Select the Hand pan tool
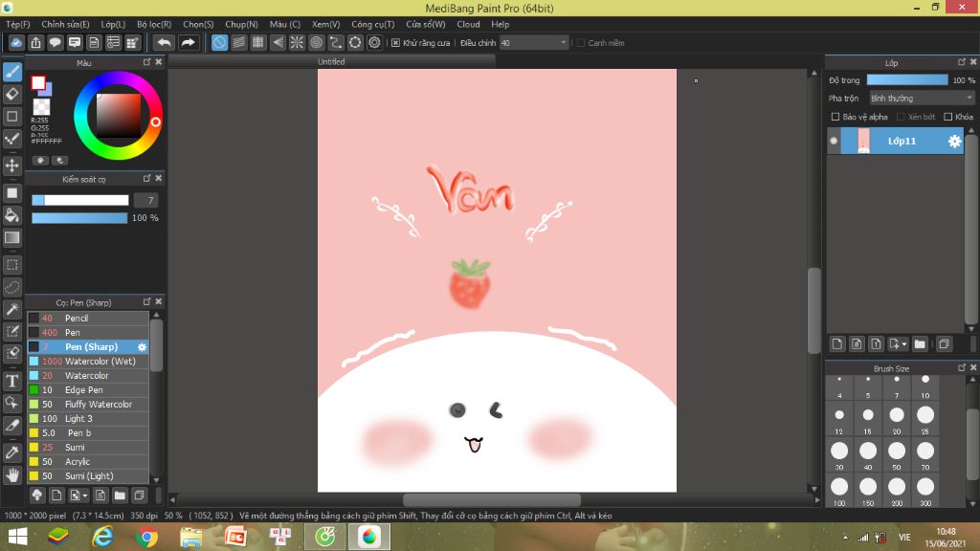Viewport: 980px width, 551px height. click(x=11, y=475)
